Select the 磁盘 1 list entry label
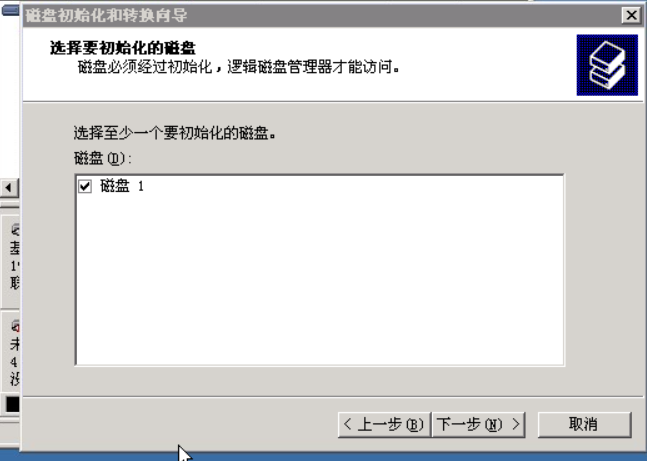The width and height of the screenshot is (647, 461). coord(122,186)
